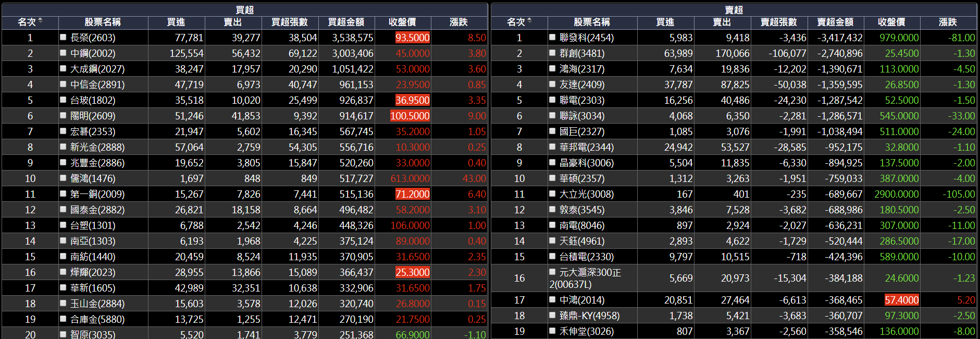
Task: Select checkbox for 鴻海(2317)
Action: tap(552, 69)
